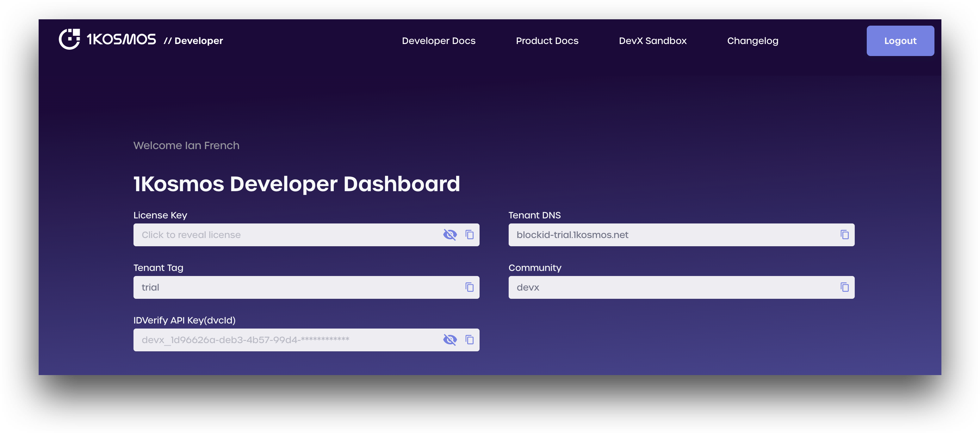Select the License Key input field
The height and width of the screenshot is (433, 980).
[306, 235]
